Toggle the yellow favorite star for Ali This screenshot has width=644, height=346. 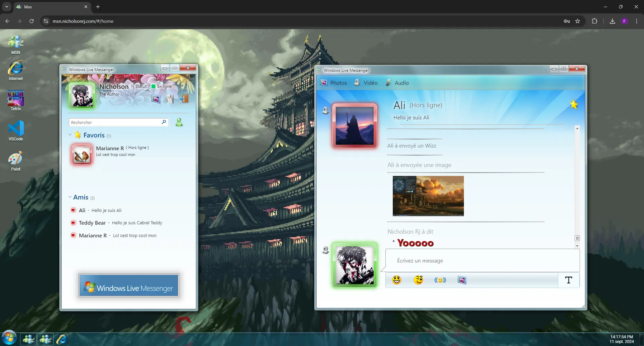pos(574,105)
